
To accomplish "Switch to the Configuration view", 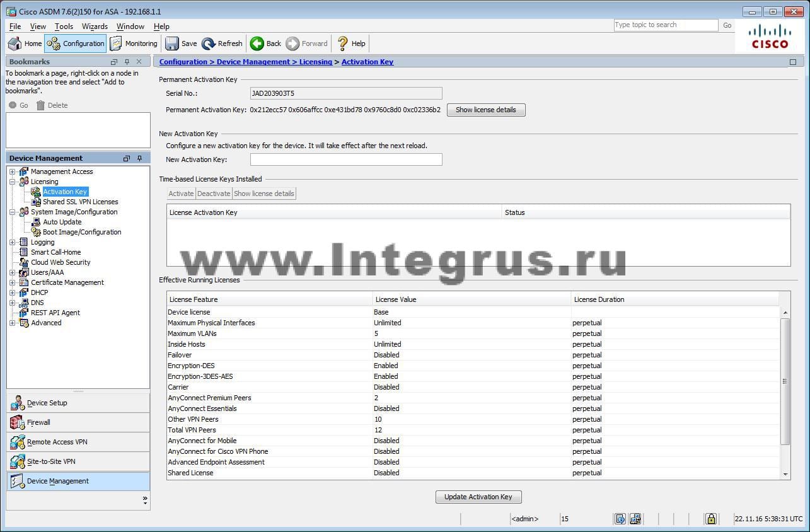I will 76,43.
